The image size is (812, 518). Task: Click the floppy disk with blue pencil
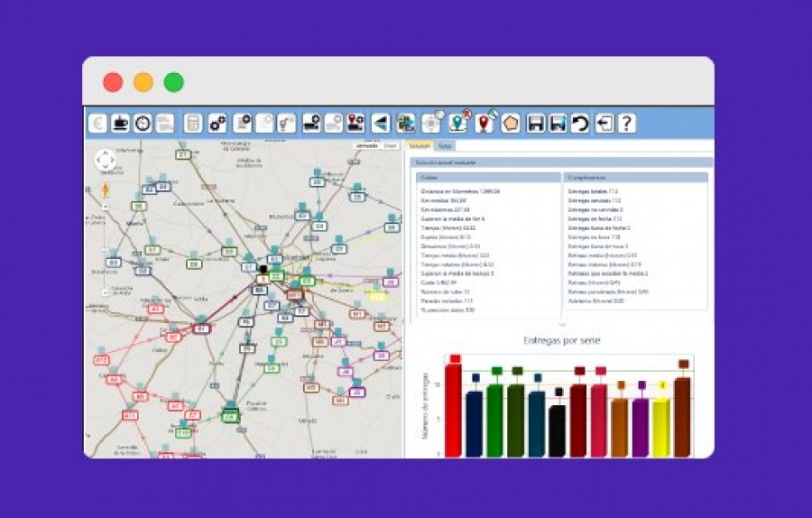[558, 124]
